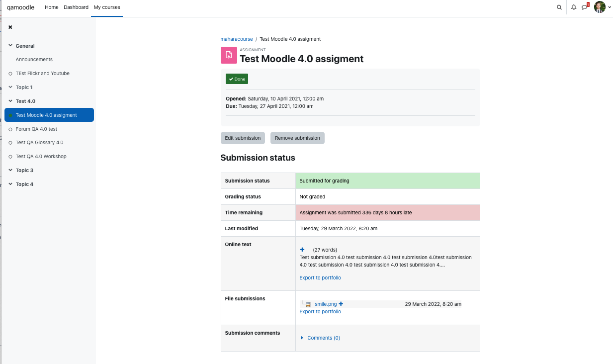
Task: Click the submitted 336 days late cell
Action: (388, 213)
